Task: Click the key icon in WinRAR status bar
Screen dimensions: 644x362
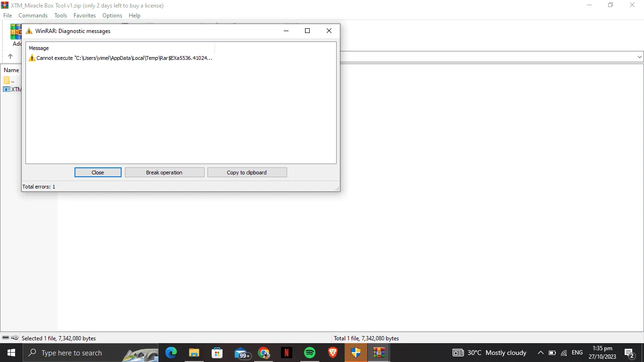Action: (x=15, y=338)
